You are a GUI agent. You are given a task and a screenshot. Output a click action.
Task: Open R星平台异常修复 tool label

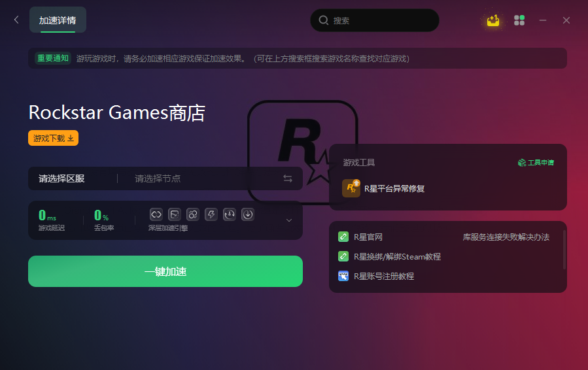tap(394, 188)
